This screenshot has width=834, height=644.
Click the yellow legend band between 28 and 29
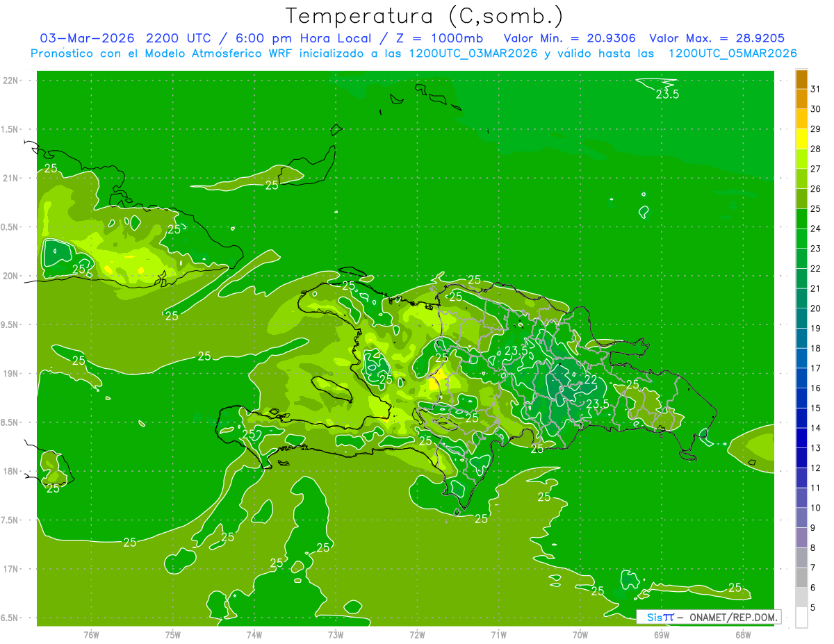pyautogui.click(x=801, y=139)
